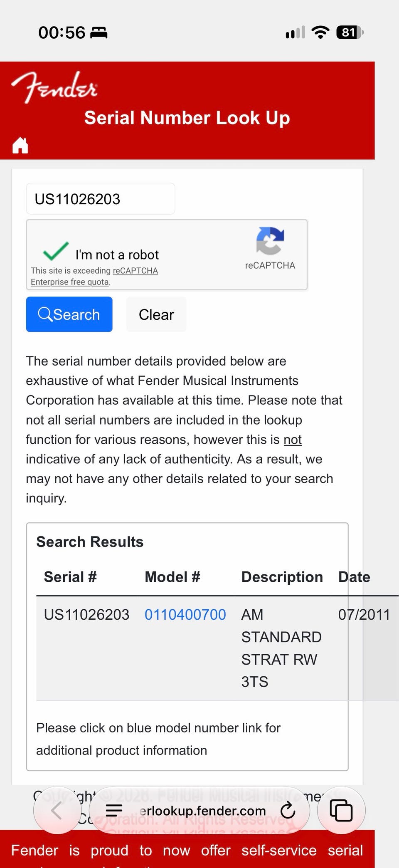Image resolution: width=399 pixels, height=868 pixels.
Task: Click the Clear button
Action: pyautogui.click(x=156, y=314)
